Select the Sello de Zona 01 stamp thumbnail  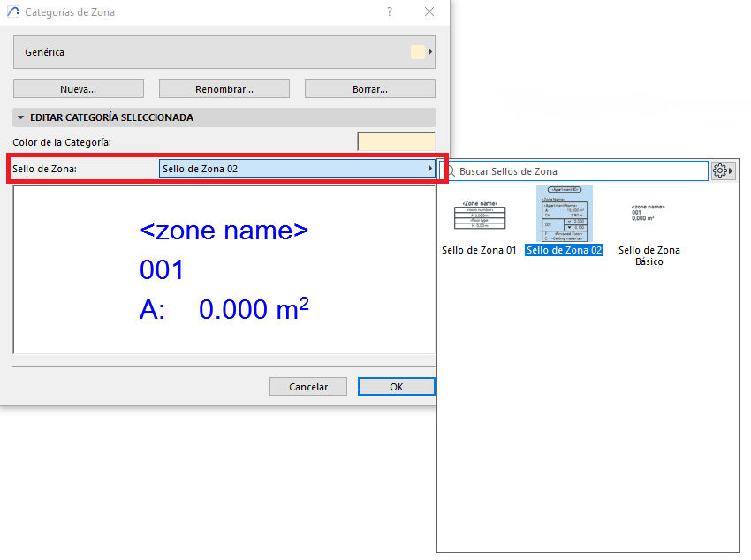coord(480,218)
